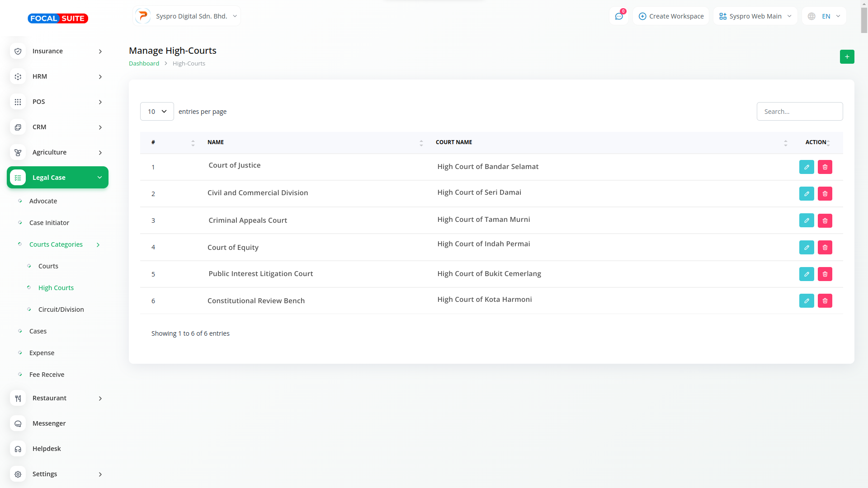Edit the Court of Justice row
Screen dimensions: 868x488
tap(806, 167)
